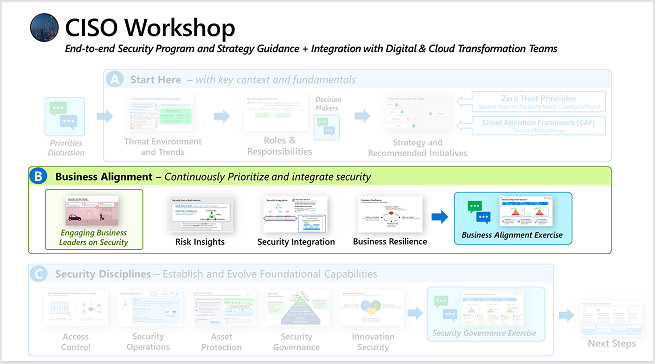Open the Engaging Business Leaders on Security tile
Image resolution: width=655 pixels, height=364 pixels.
tap(94, 219)
